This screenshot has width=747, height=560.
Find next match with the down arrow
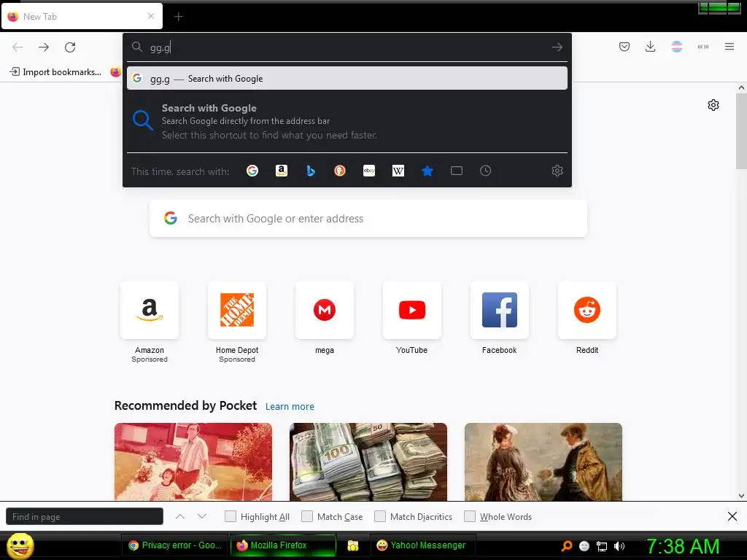point(202,517)
